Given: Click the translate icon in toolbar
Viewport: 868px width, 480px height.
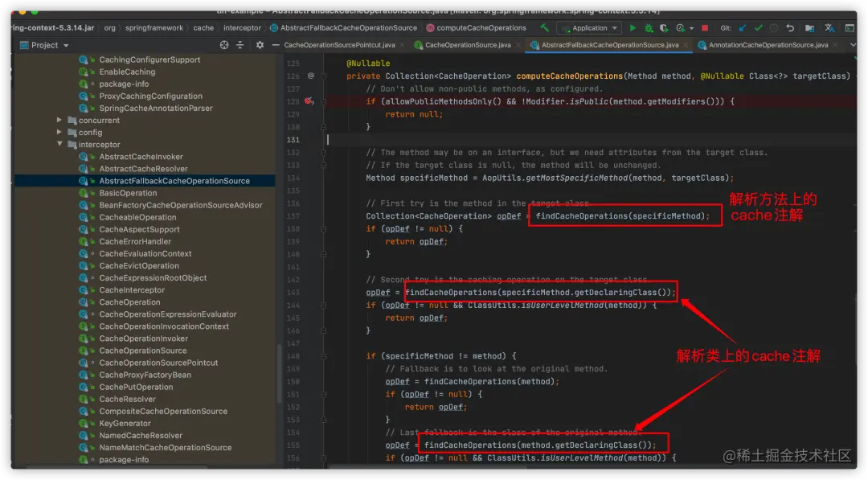Looking at the screenshot, I should (x=829, y=27).
